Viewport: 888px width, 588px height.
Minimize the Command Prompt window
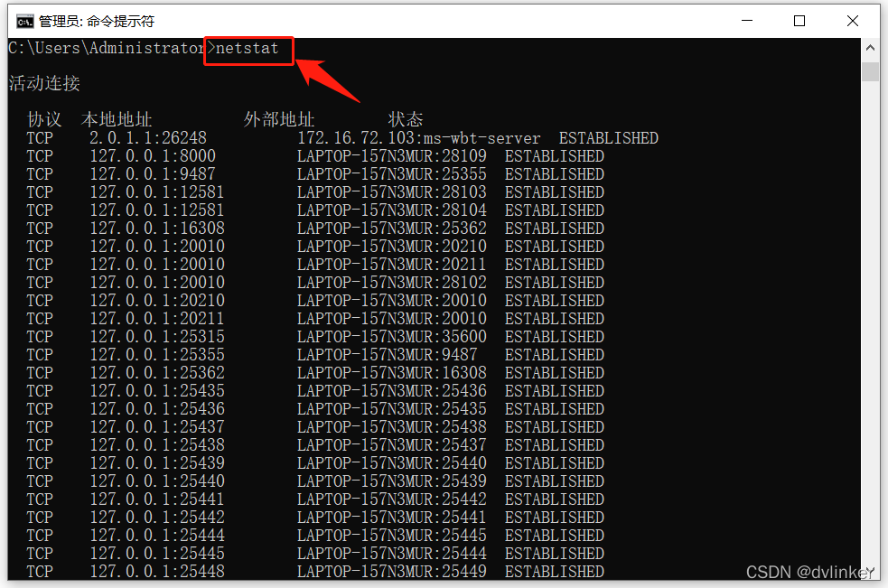746,21
